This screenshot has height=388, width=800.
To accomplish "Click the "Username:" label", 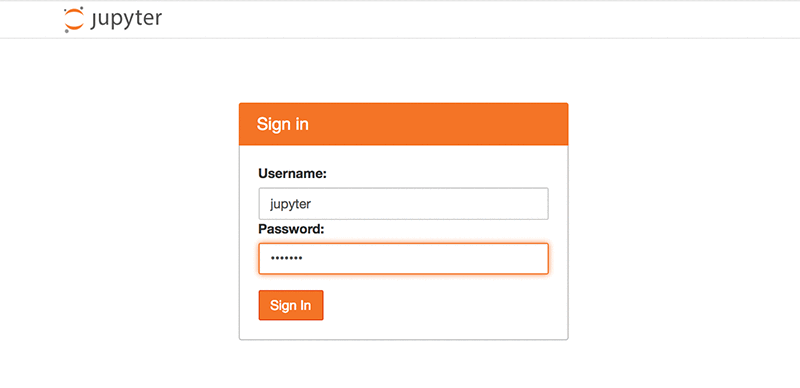I will (292, 174).
